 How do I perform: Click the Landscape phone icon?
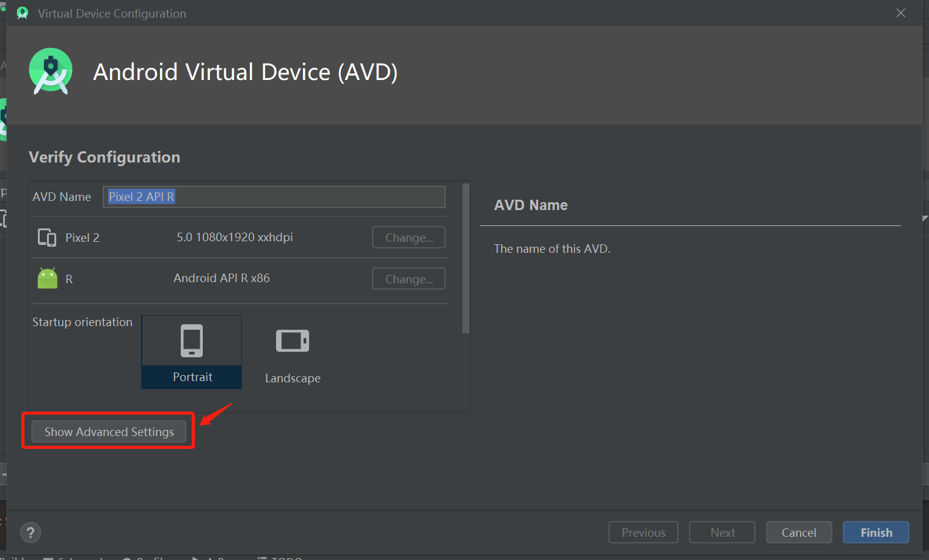293,341
